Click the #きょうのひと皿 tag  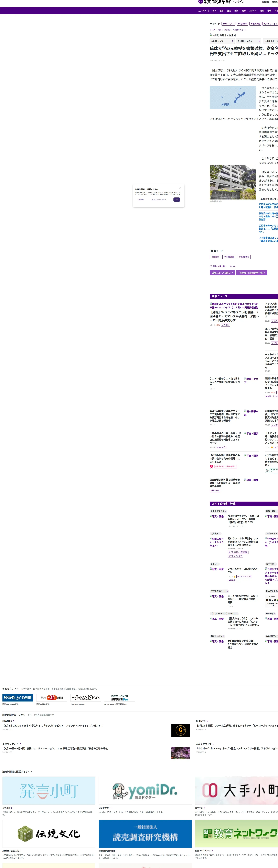244,576
